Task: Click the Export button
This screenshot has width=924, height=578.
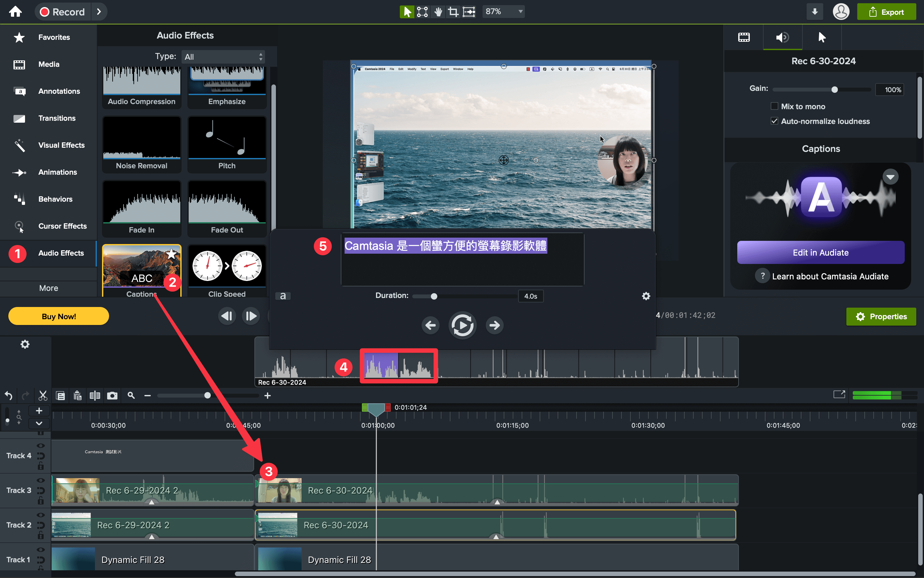Action: [886, 12]
